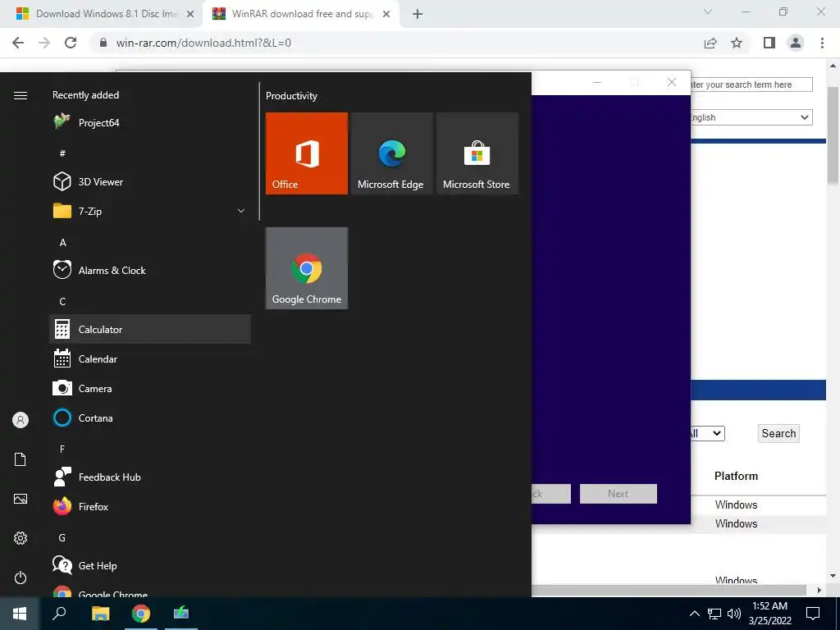Open Alarms & Clock app
The height and width of the screenshot is (630, 840).
150,270
